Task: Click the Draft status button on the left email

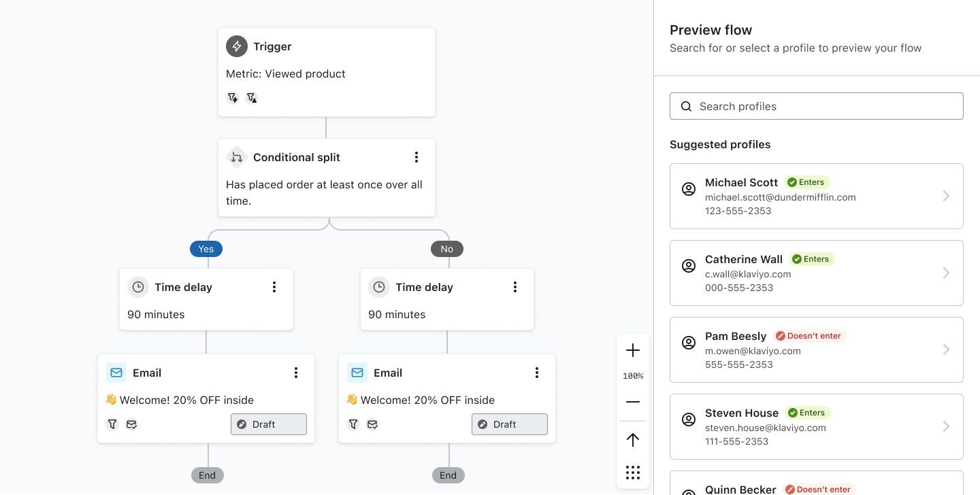Action: click(268, 424)
